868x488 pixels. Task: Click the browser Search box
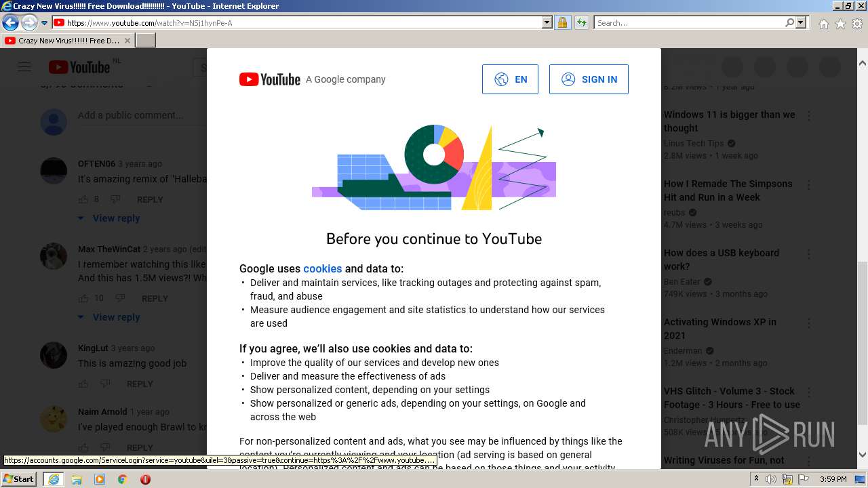pyautogui.click(x=689, y=23)
